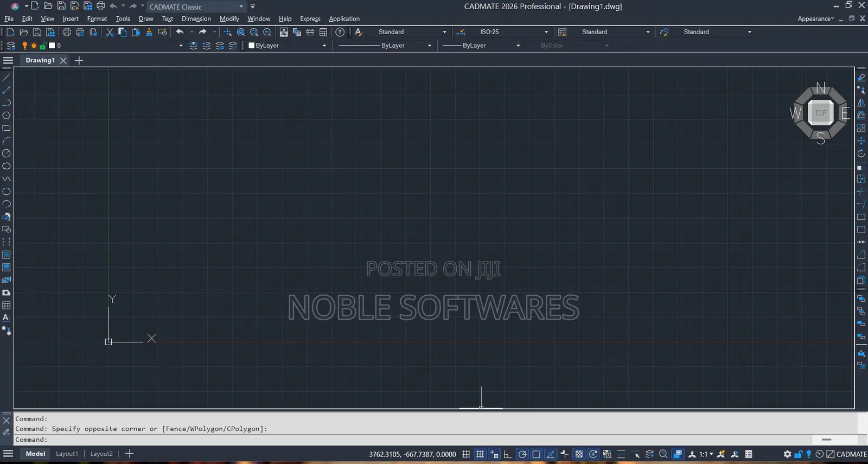Select the Revision Cloud tool
Viewport: 868px width, 464px height.
click(7, 166)
